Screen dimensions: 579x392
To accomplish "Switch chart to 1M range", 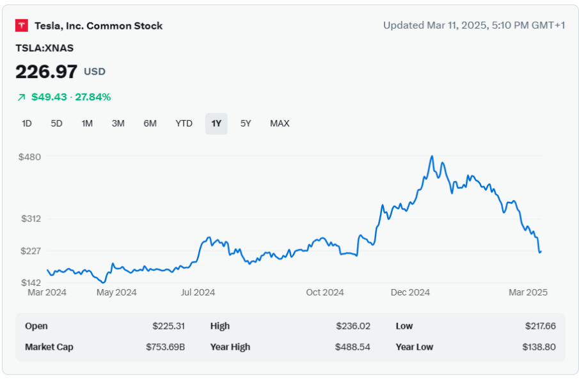I will (x=87, y=123).
